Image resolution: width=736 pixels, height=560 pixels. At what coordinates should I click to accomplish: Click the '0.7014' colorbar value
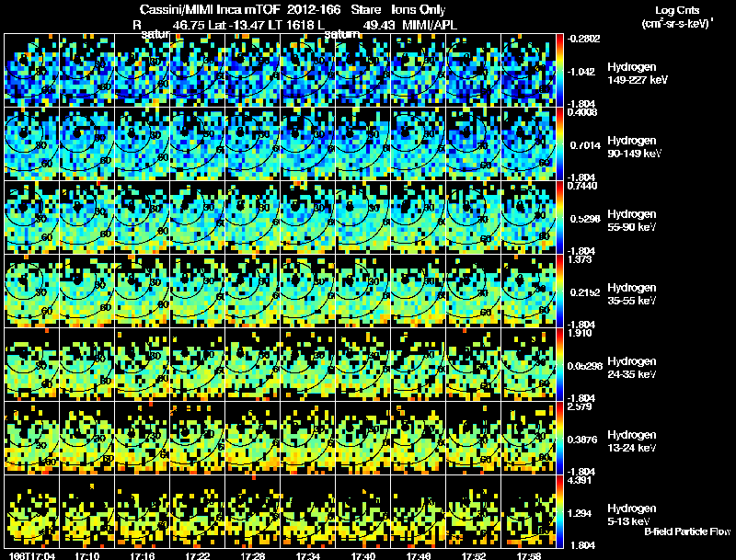click(x=585, y=145)
